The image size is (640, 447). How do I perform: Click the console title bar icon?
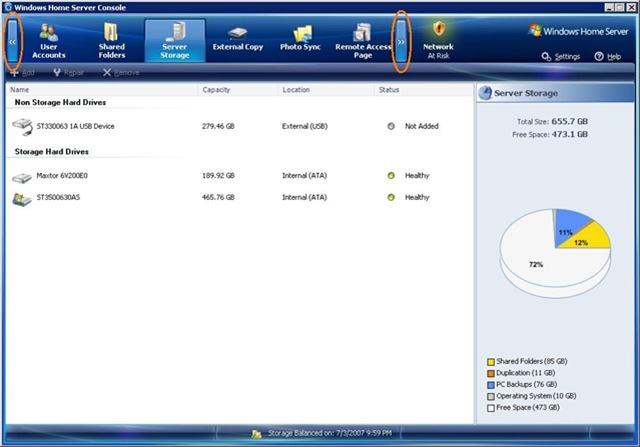click(x=8, y=7)
